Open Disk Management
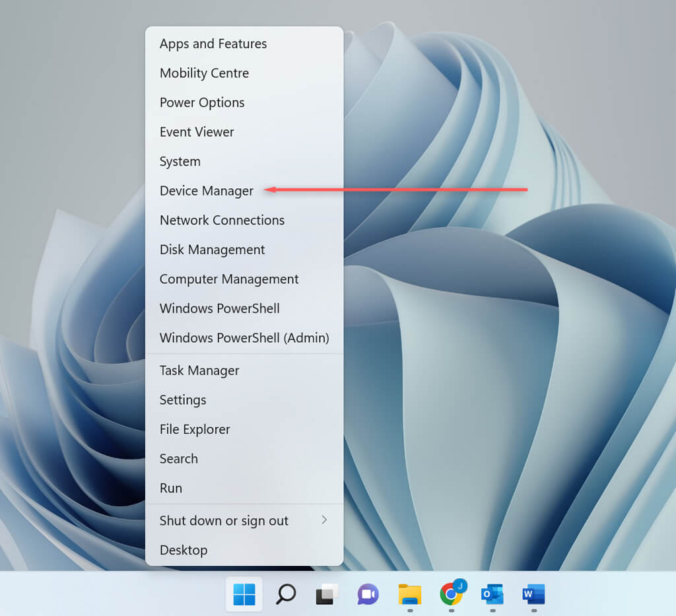Screen dimensions: 676x616 tap(212, 250)
